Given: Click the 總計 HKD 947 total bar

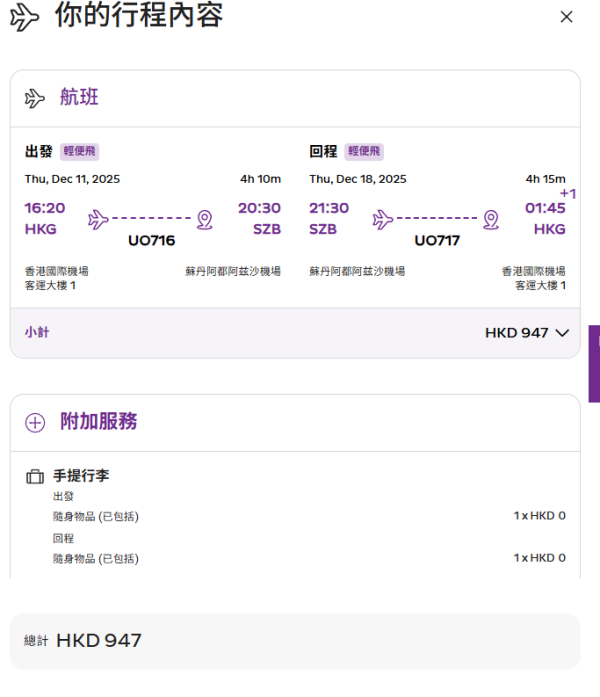Looking at the screenshot, I should [x=295, y=641].
